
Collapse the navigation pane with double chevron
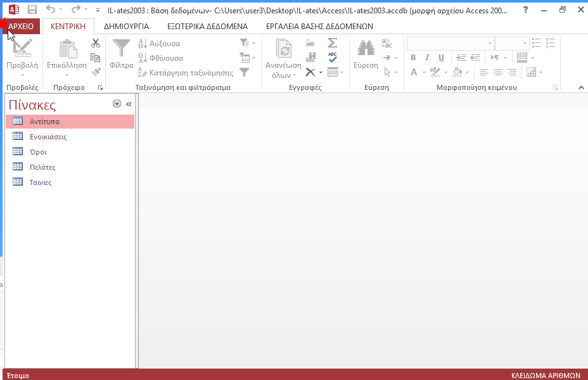click(x=129, y=104)
